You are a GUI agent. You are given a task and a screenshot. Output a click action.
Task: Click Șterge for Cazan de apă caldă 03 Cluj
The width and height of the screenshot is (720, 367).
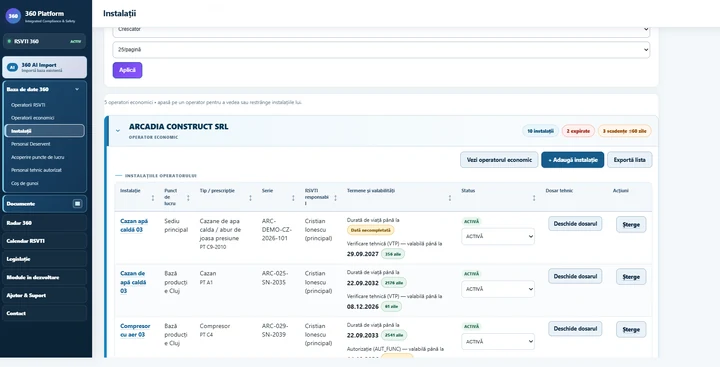coord(631,277)
